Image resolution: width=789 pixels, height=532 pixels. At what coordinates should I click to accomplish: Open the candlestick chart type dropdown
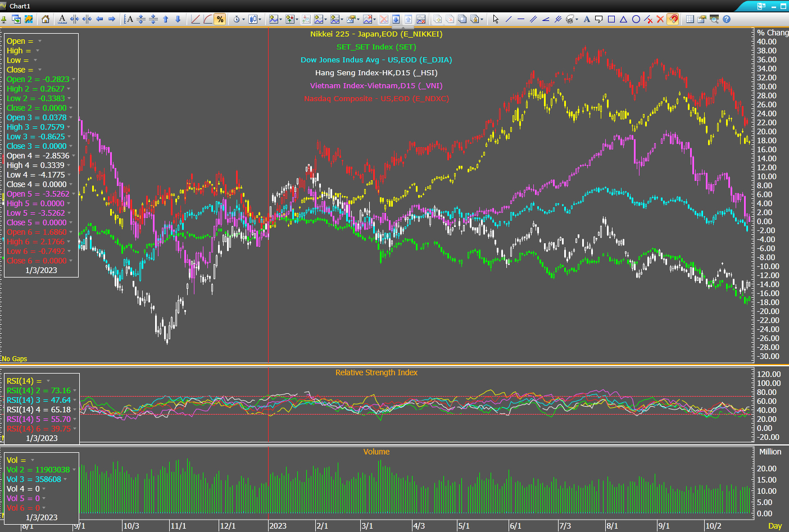point(255,19)
